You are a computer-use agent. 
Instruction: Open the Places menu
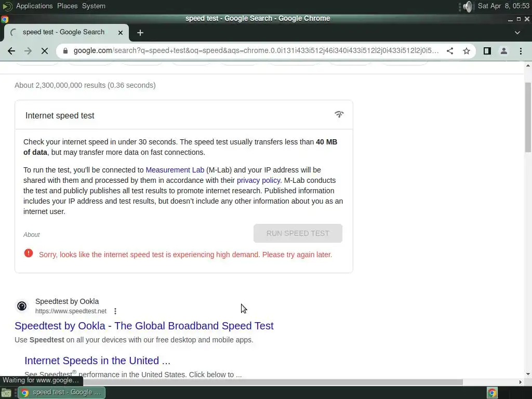coord(67,6)
